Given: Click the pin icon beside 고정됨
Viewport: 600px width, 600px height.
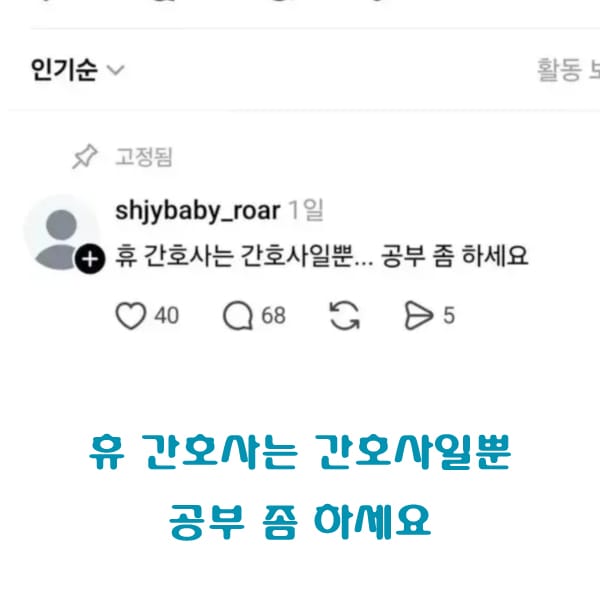Looking at the screenshot, I should pos(85,157).
